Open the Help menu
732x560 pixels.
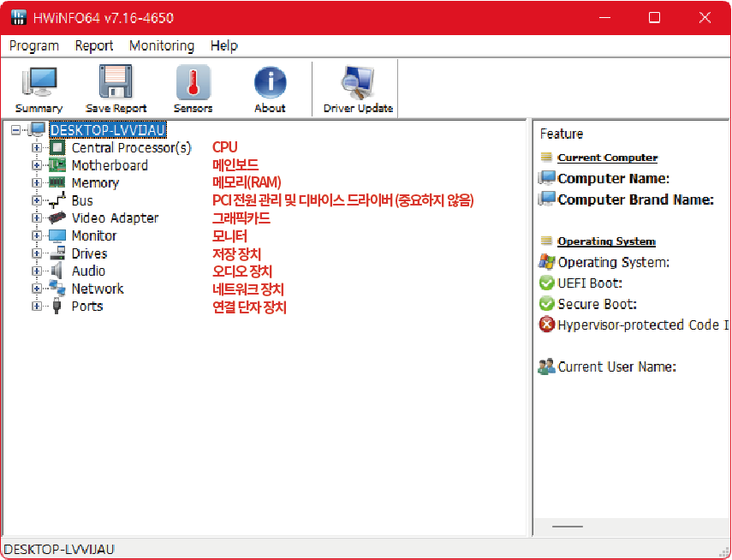pyautogui.click(x=224, y=45)
